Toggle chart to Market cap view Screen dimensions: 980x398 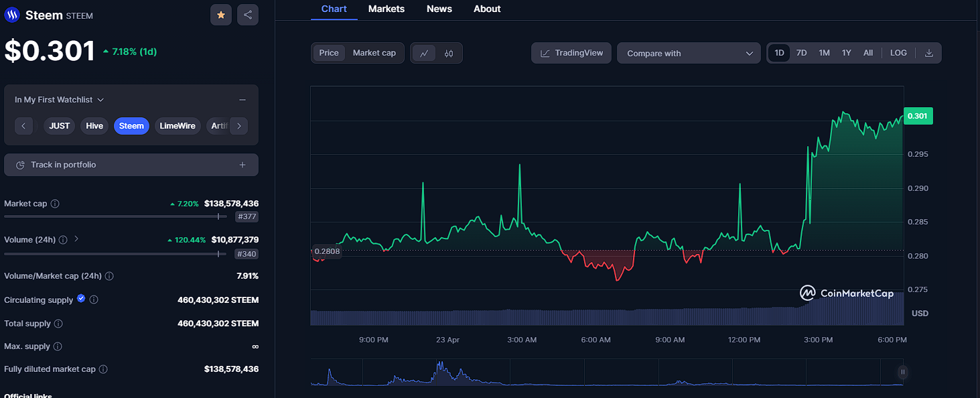[x=374, y=53]
